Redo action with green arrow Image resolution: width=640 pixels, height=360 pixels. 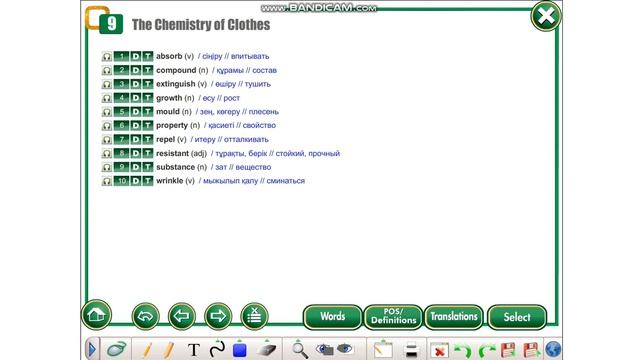point(487,351)
